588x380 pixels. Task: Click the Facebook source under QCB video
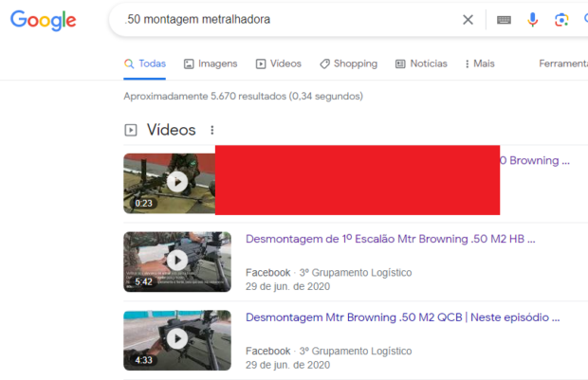point(267,352)
